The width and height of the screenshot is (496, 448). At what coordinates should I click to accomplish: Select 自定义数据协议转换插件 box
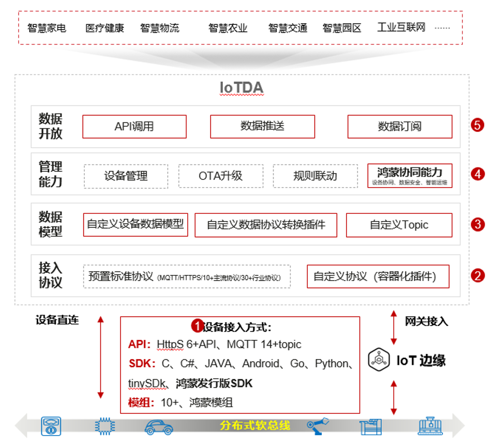point(266,225)
